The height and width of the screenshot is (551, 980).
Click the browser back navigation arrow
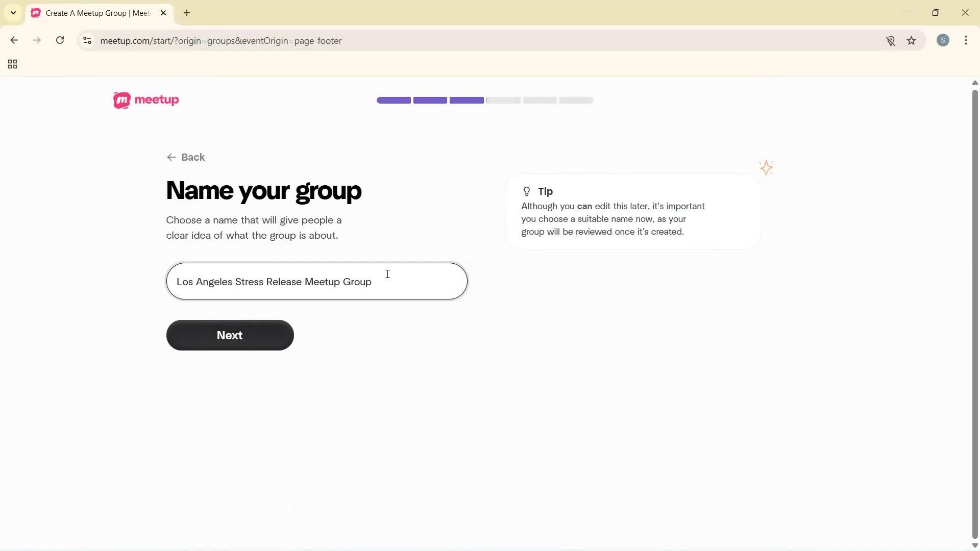14,40
